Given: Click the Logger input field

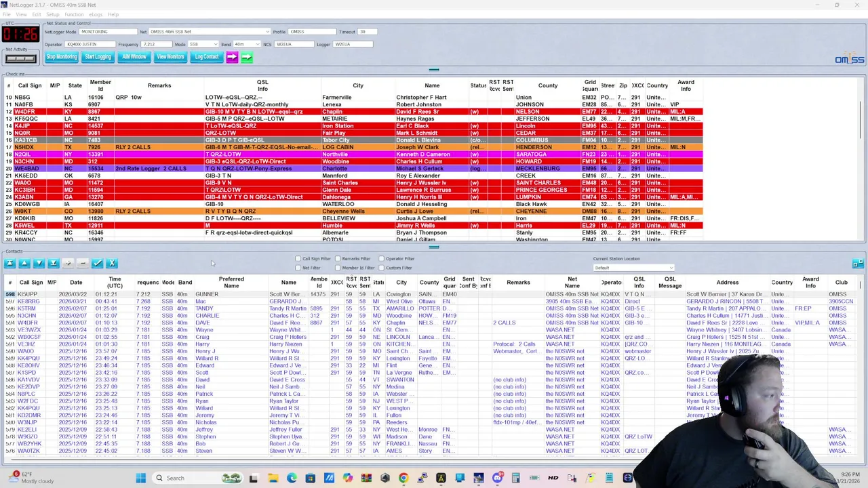Looking at the screenshot, I should pyautogui.click(x=352, y=44).
